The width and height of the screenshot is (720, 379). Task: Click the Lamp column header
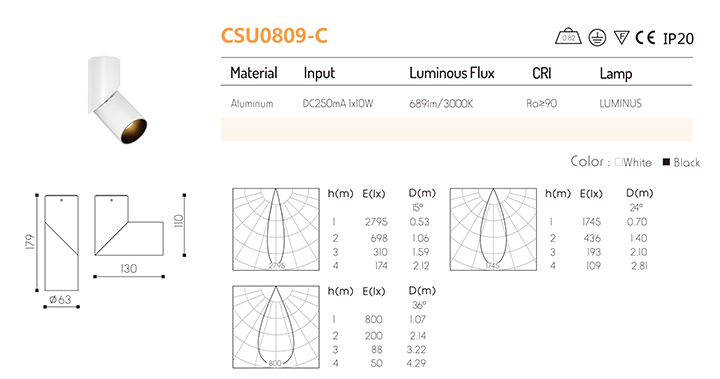click(x=616, y=74)
